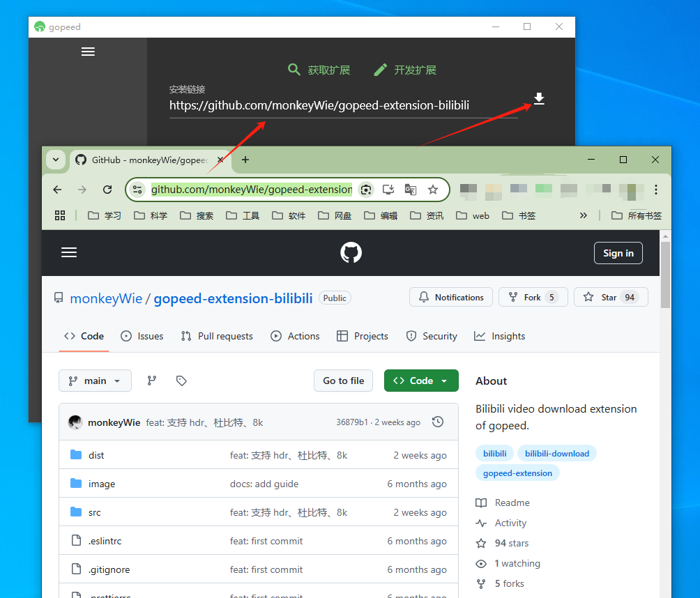This screenshot has width=700, height=598.
Task: Close the GitHub browser tab
Action: pyautogui.click(x=220, y=160)
